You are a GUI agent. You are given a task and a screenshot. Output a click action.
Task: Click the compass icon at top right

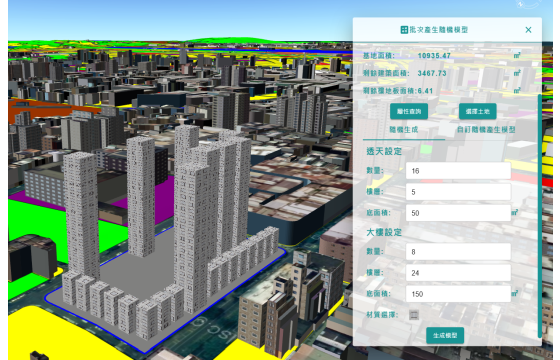click(529, 4)
